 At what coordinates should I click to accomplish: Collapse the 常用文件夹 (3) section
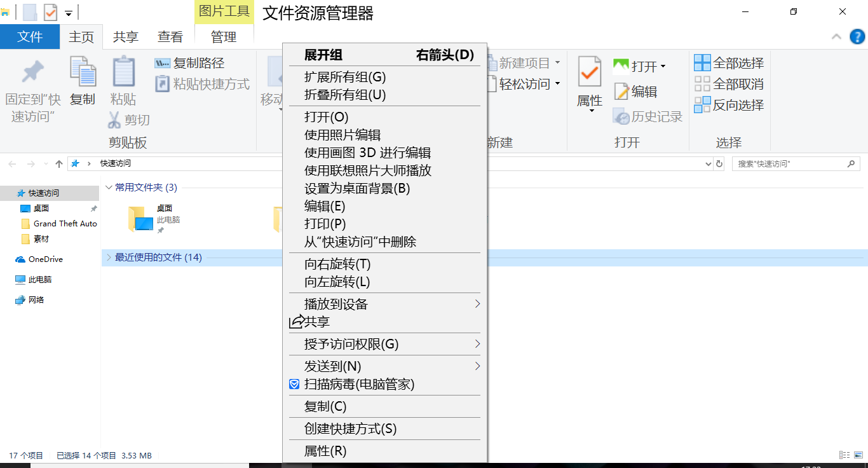(x=110, y=188)
